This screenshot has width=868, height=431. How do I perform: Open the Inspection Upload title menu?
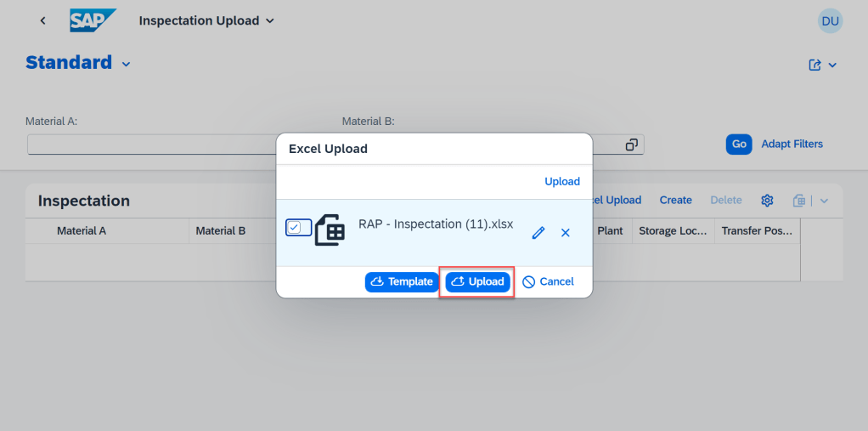[x=270, y=20]
